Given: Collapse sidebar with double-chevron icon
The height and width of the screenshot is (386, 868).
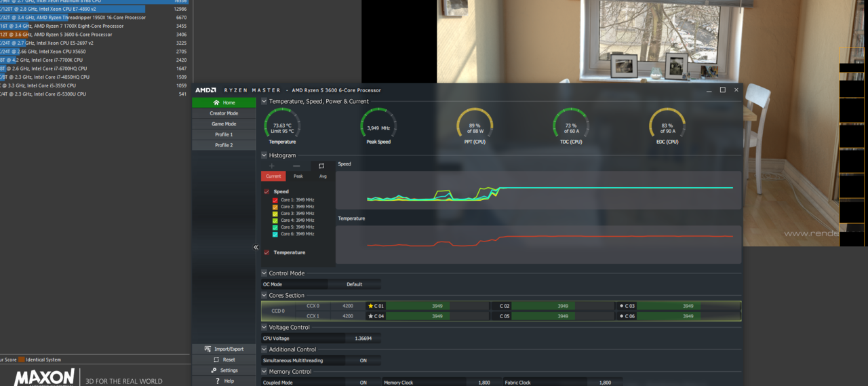Looking at the screenshot, I should 256,248.
